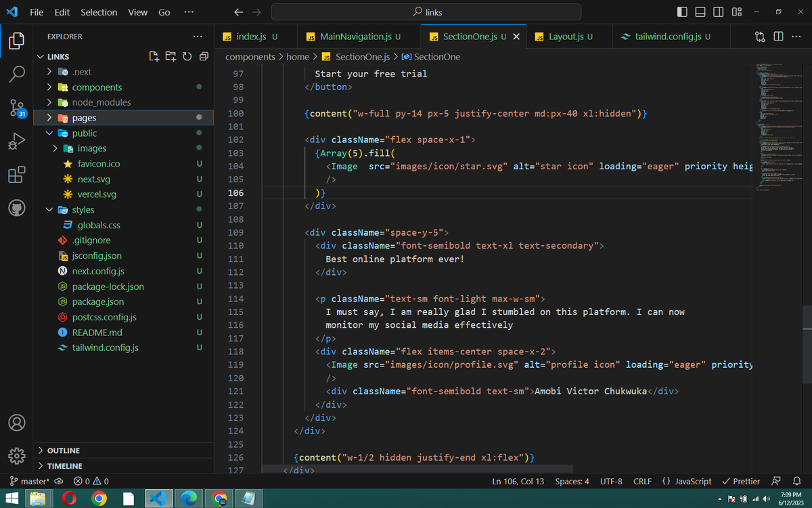
Task: Click Prettier in the status bar
Action: [741, 481]
